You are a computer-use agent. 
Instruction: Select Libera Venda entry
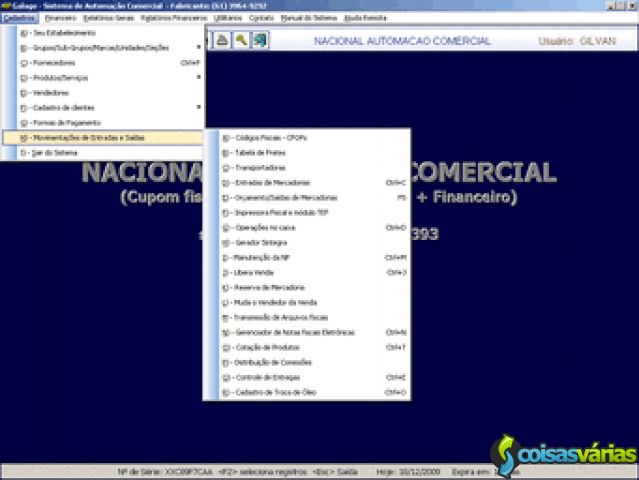[x=306, y=273]
